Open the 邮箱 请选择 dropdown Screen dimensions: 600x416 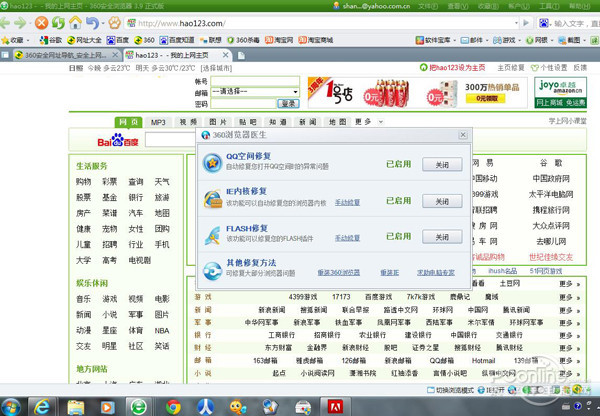coord(242,92)
